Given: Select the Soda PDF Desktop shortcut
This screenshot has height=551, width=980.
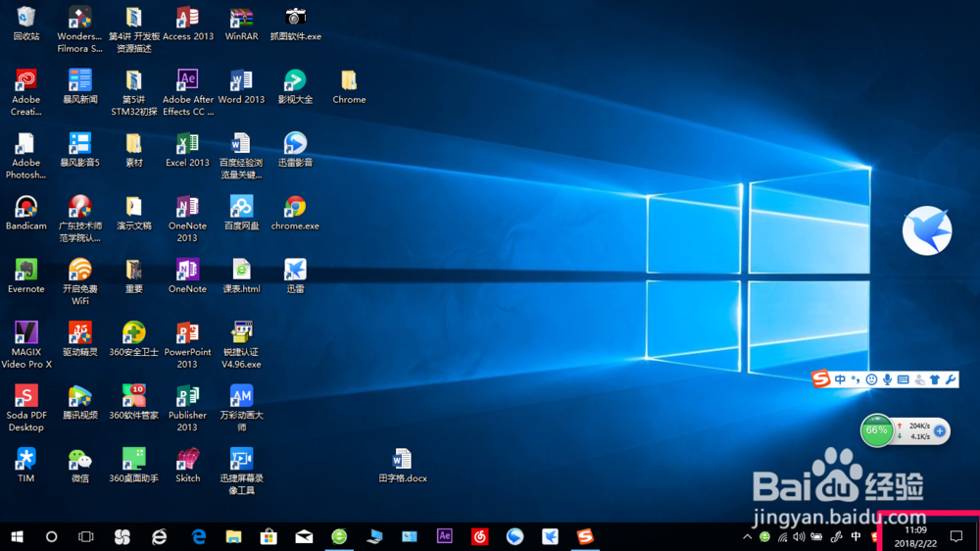Looking at the screenshot, I should [26, 409].
